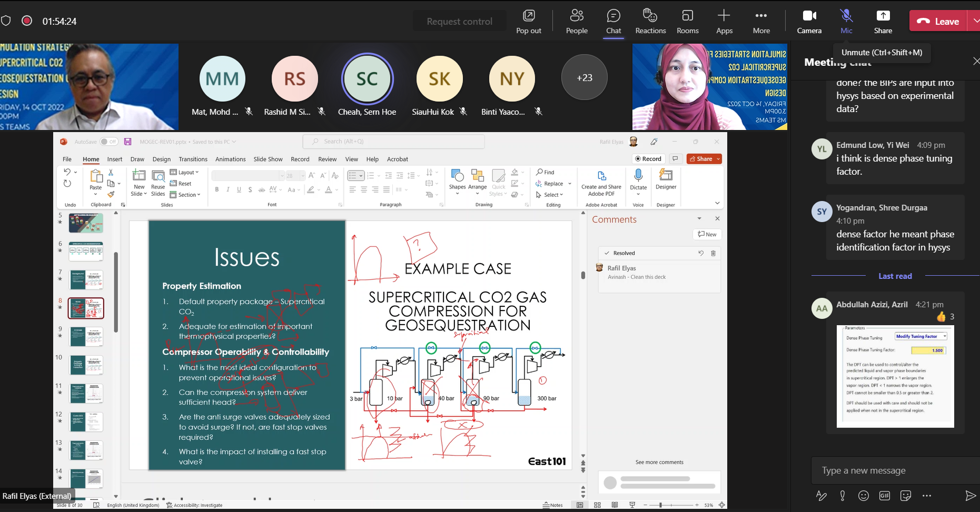Turn on the Camera
Image resolution: width=980 pixels, height=512 pixels.
pyautogui.click(x=809, y=22)
